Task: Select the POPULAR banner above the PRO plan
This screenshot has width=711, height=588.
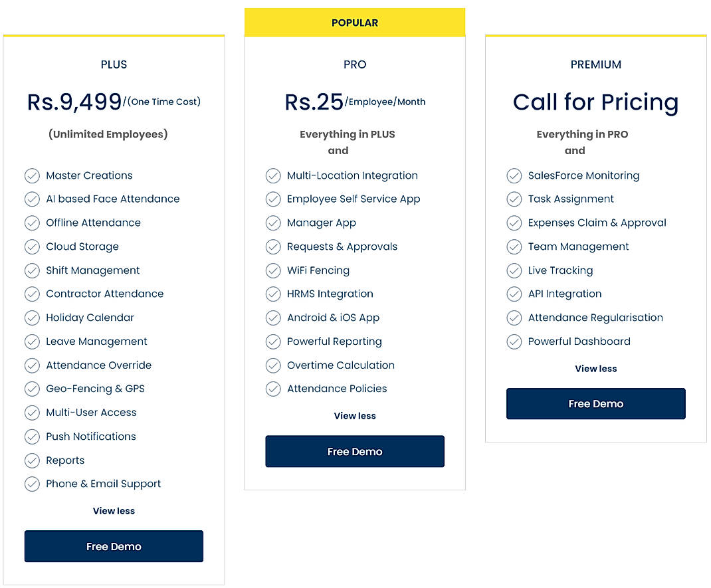Action: 355,22
